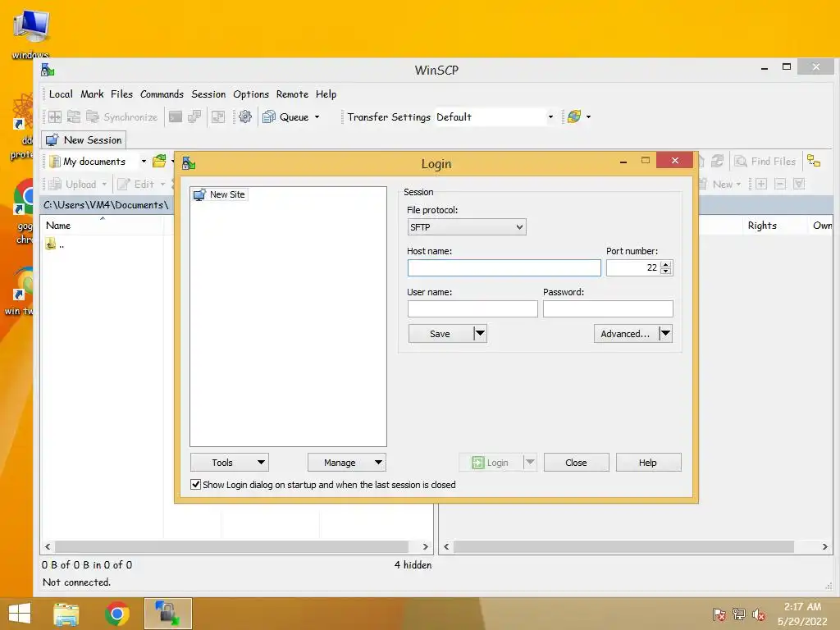Click the Save button

[441, 333]
